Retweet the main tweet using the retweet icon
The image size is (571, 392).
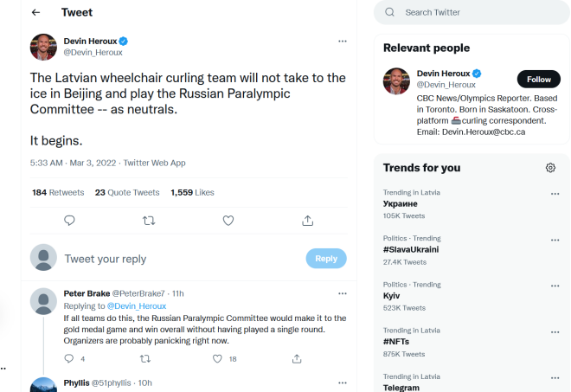[x=149, y=221]
